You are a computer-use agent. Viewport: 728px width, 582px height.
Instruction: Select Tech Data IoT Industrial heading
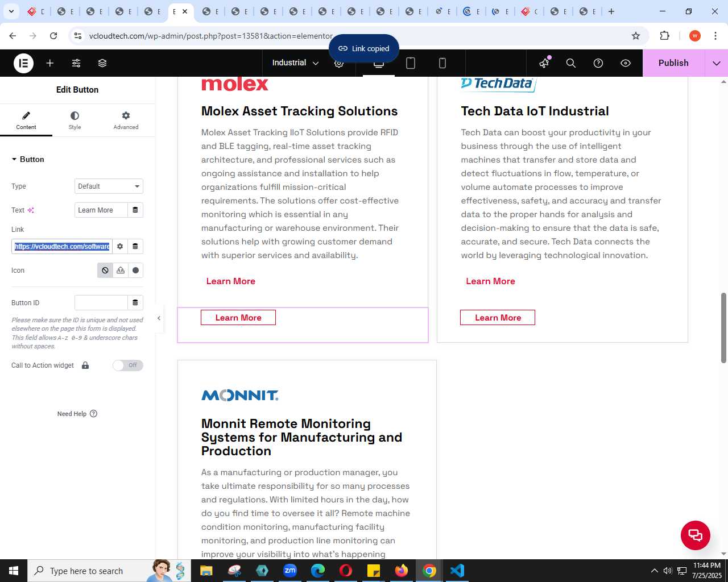[x=535, y=111]
